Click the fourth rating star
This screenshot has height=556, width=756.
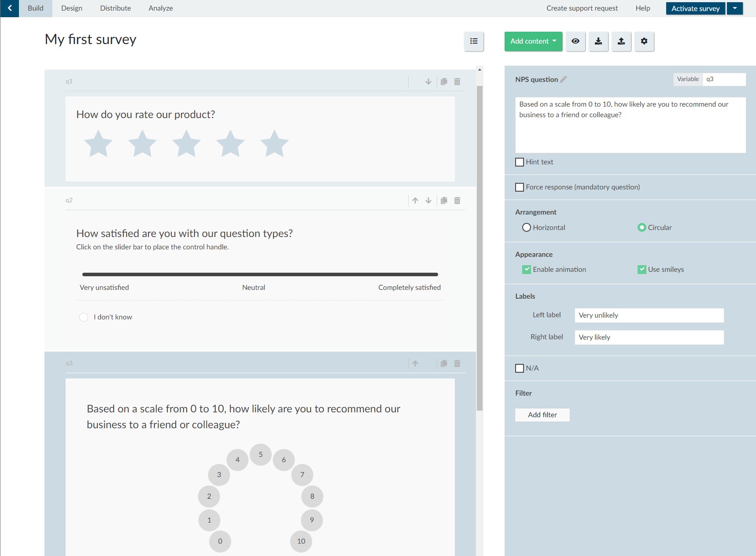pos(230,144)
